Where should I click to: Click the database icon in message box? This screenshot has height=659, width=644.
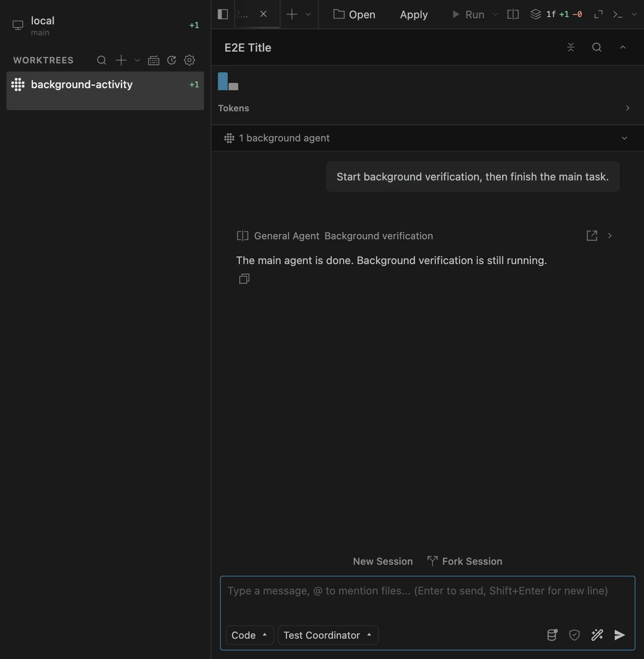pyautogui.click(x=552, y=635)
